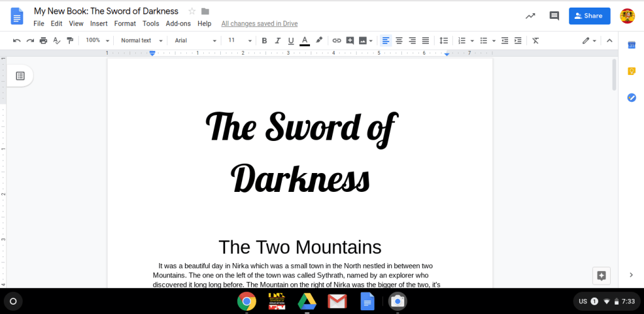Enable center alignment

pos(399,41)
